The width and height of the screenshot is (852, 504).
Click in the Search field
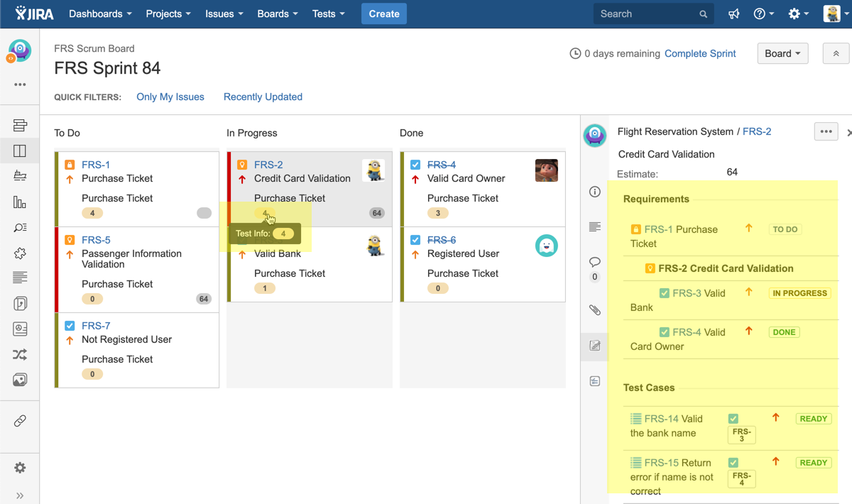click(x=646, y=14)
